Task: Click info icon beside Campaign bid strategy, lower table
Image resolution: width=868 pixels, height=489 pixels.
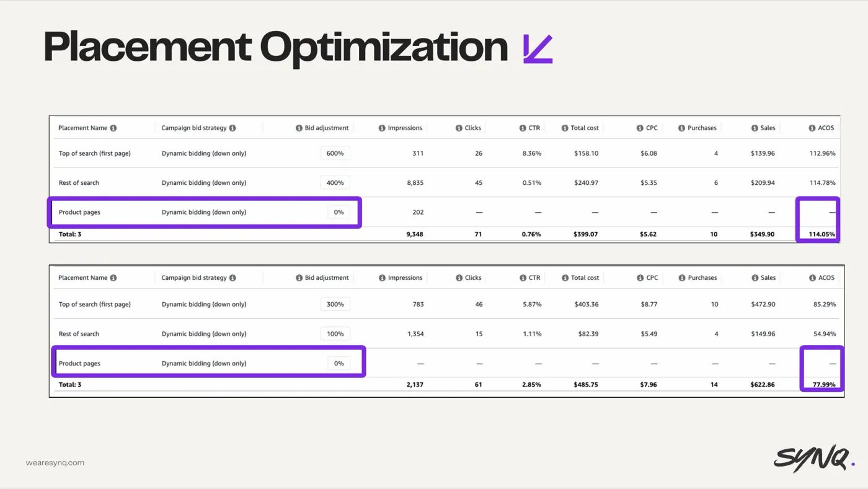Action: coord(232,278)
